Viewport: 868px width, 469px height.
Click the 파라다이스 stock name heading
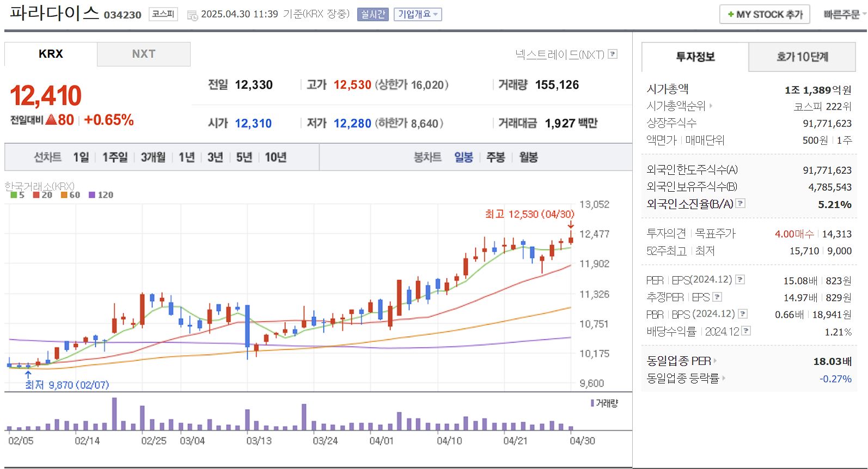tap(54, 13)
